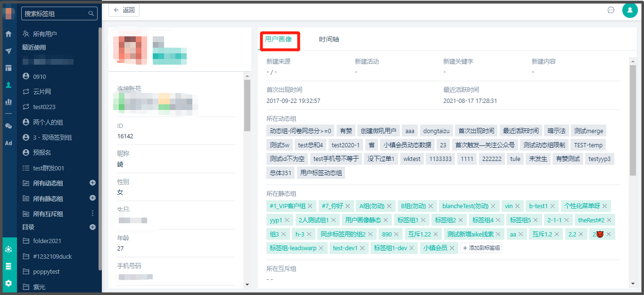Click the scroll-down arrow of user info panel
The width and height of the screenshot is (644, 295).
click(x=247, y=284)
